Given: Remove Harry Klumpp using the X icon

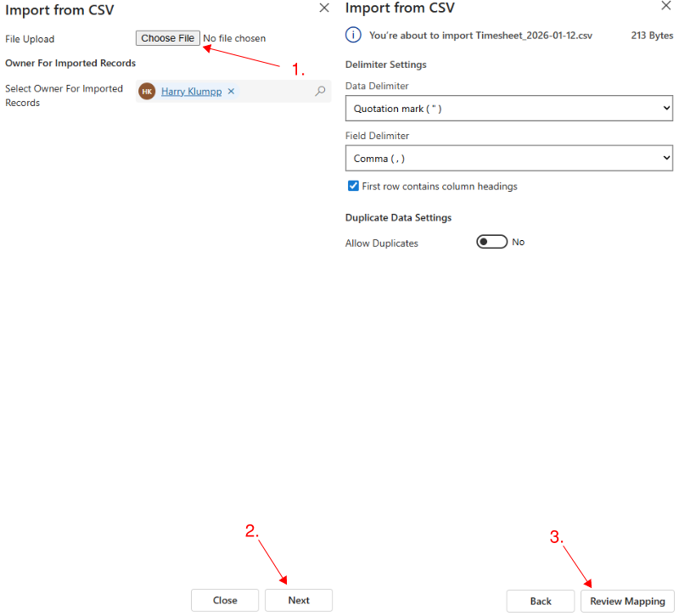Looking at the screenshot, I should tap(231, 91).
